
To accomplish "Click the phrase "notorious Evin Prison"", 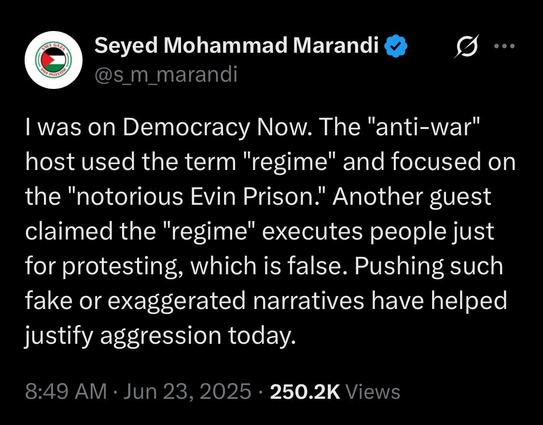I will coord(199,197).
